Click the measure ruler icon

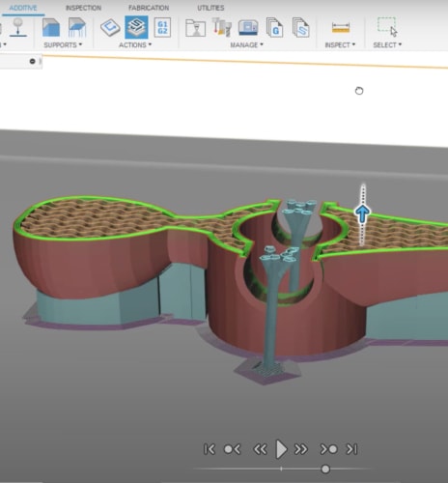point(341,28)
